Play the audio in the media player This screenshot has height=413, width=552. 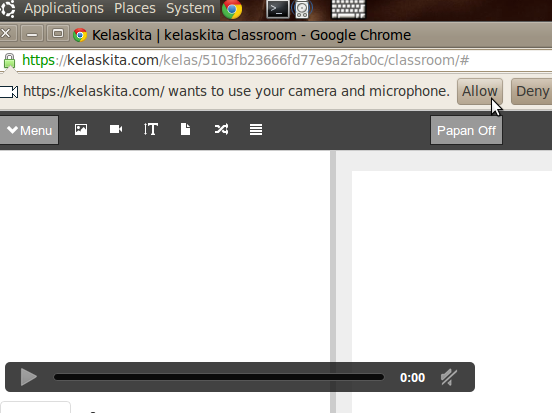click(x=28, y=377)
